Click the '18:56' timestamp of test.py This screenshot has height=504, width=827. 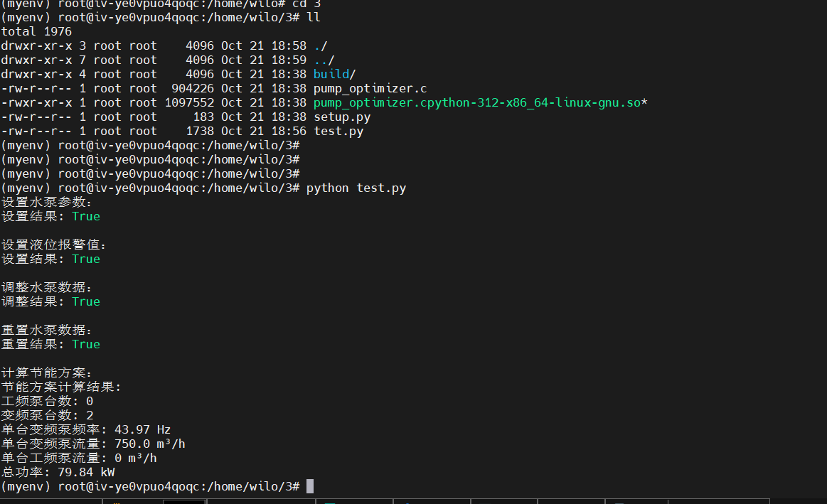coord(289,132)
